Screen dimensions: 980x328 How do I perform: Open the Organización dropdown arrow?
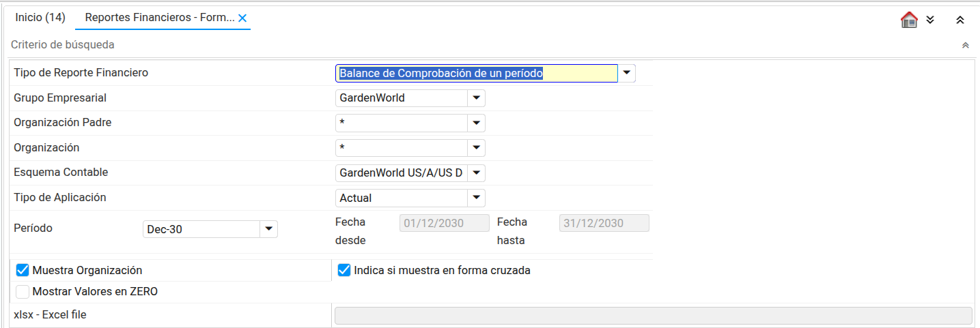point(477,148)
